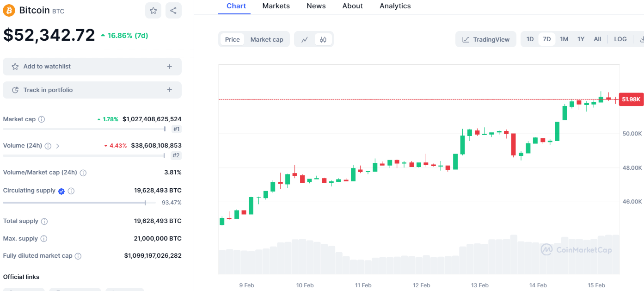The image size is (644, 291).
Task: Open the Markets tab
Action: point(276,6)
